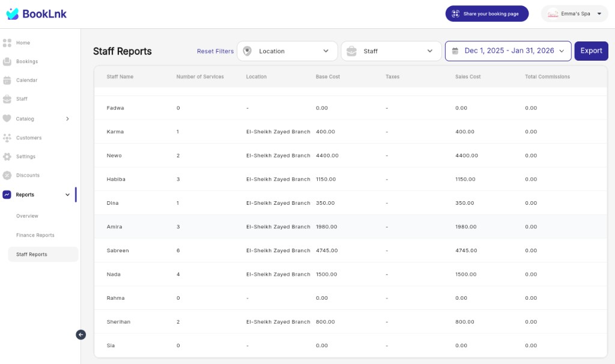Collapse sidebar with the round arrow button
This screenshot has width=615, height=364.
pyautogui.click(x=81, y=335)
